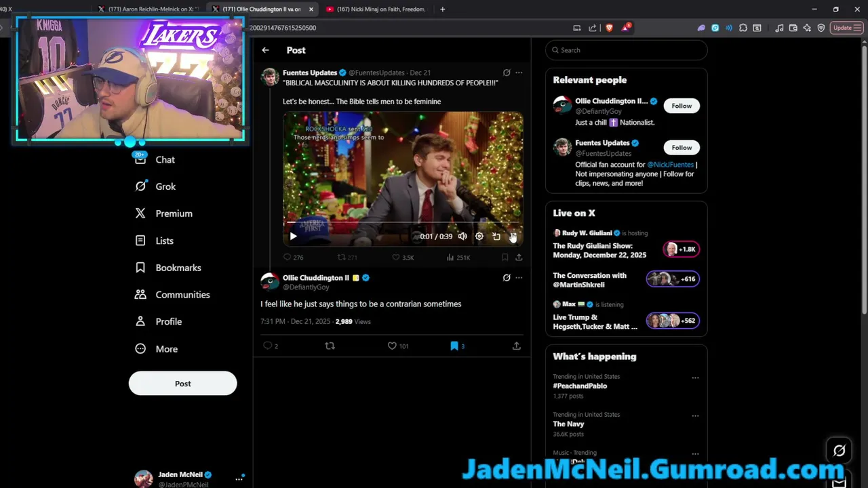Open Communities in sidebar

coord(172,295)
